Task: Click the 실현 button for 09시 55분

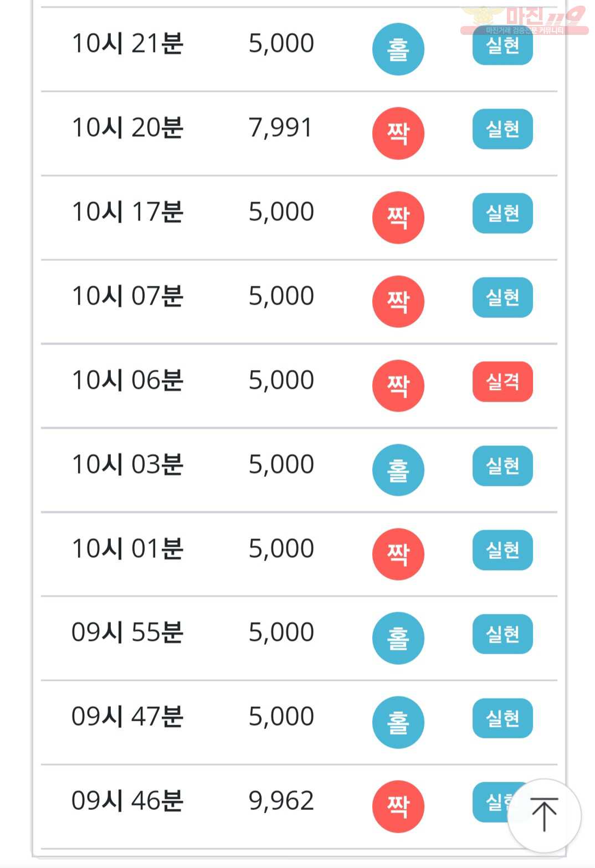Action: click(x=502, y=634)
